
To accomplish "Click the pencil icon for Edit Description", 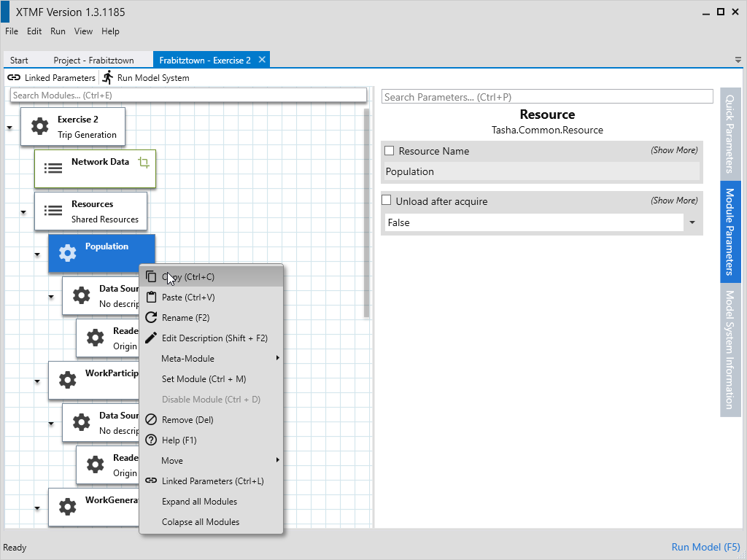I will click(151, 338).
